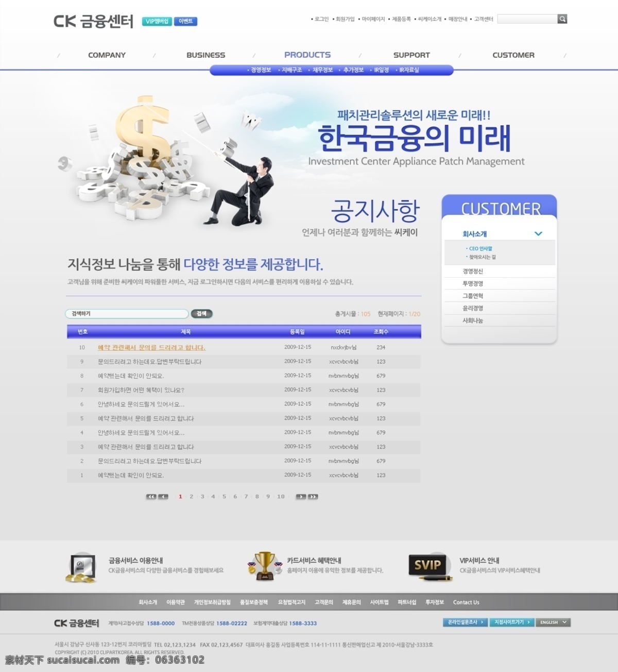The image size is (618, 672).
Task: Select 그룹연혁 in Customer sidebar
Action: (x=473, y=296)
